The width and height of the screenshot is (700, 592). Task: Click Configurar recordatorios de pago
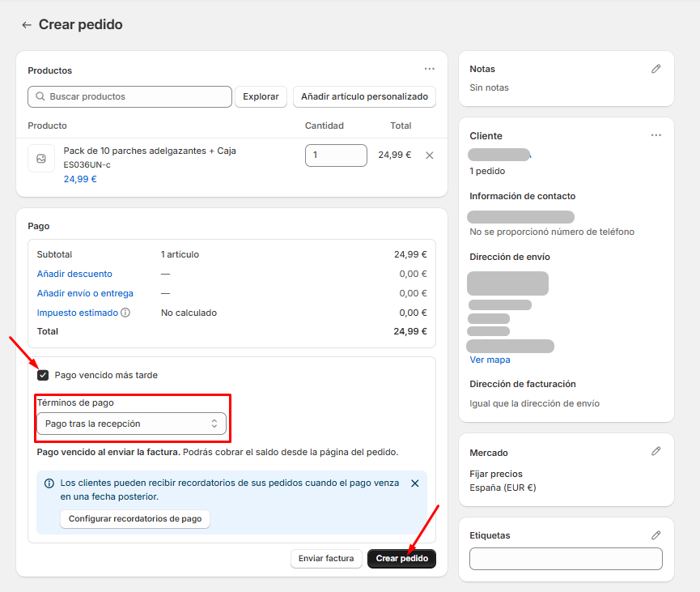click(135, 519)
